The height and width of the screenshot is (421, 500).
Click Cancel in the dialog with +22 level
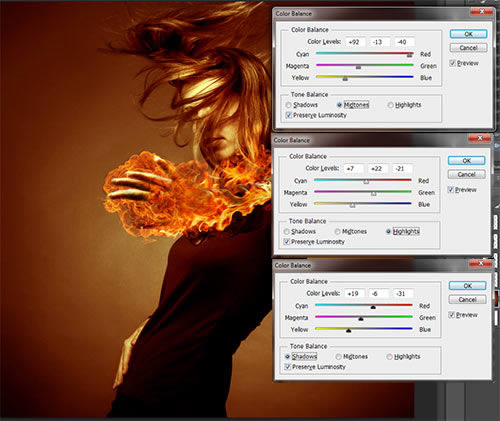coord(466,174)
